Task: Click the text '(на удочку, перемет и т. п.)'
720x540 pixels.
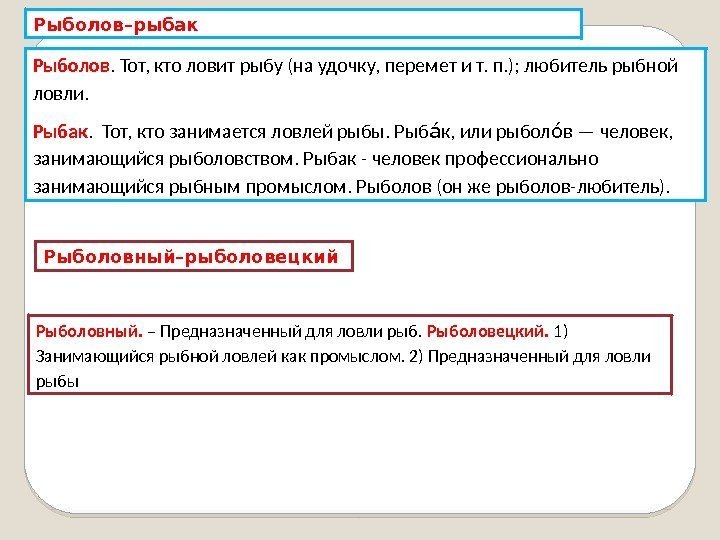Action: 402,66
